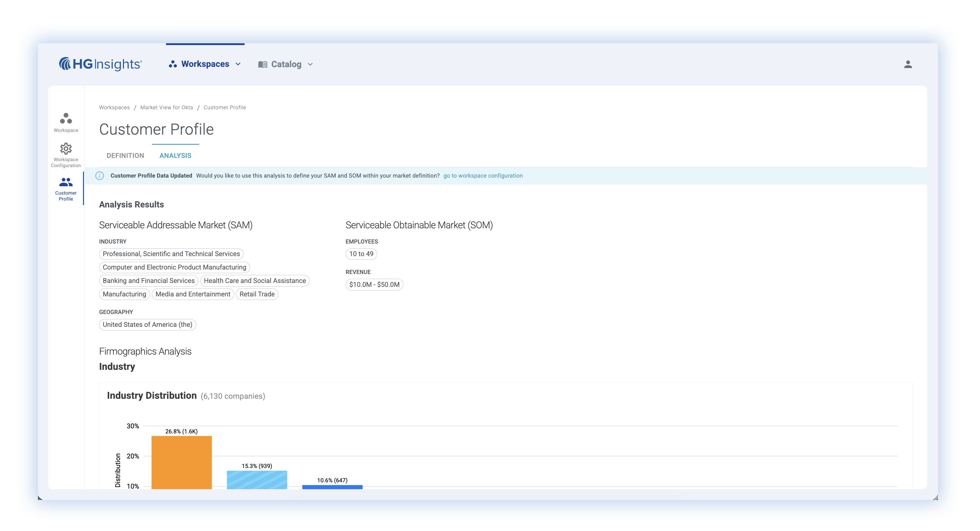Select Customer Profile sidebar icon

tap(66, 183)
